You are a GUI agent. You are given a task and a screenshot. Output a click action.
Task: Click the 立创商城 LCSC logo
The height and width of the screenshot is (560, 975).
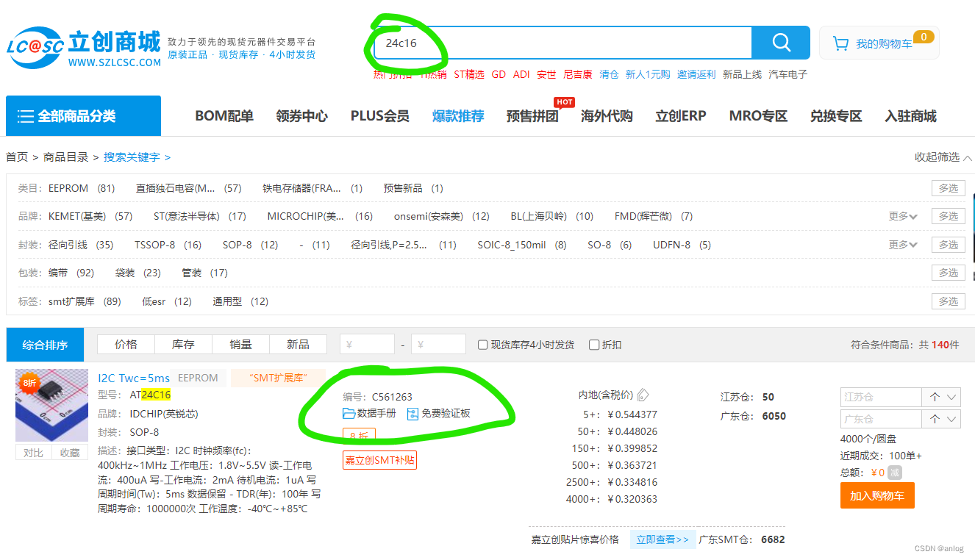(81, 43)
